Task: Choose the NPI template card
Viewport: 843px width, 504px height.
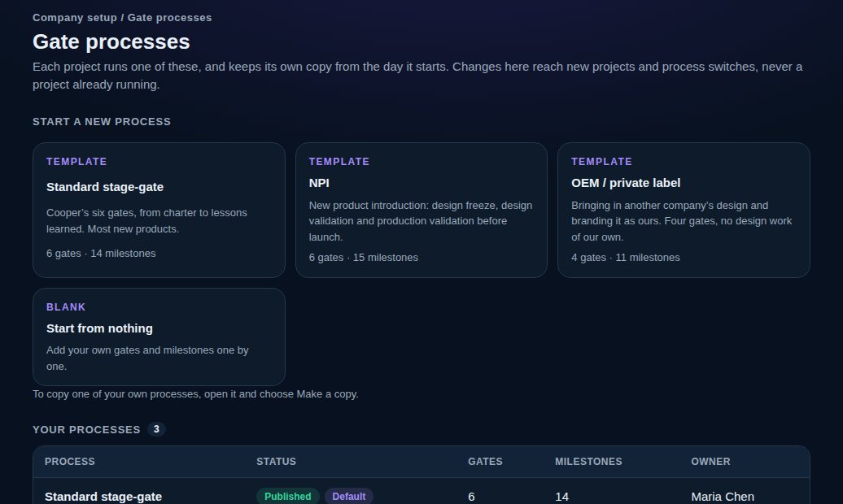Action: click(421, 210)
